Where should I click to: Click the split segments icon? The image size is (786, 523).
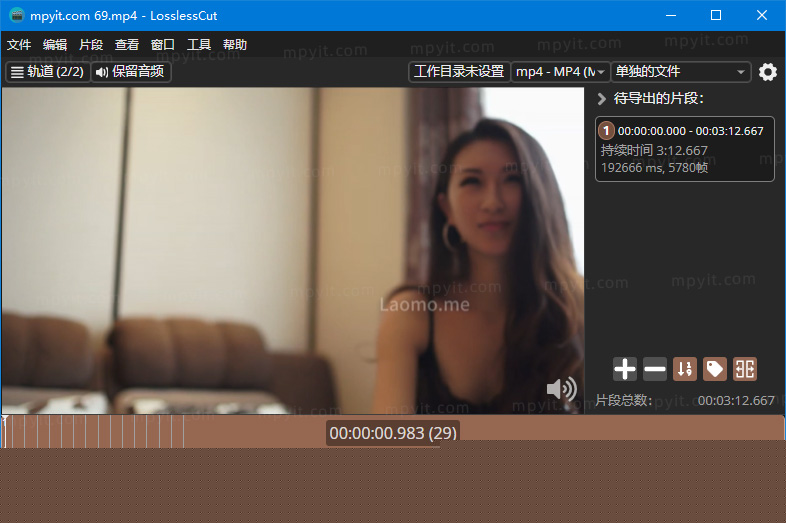point(745,369)
